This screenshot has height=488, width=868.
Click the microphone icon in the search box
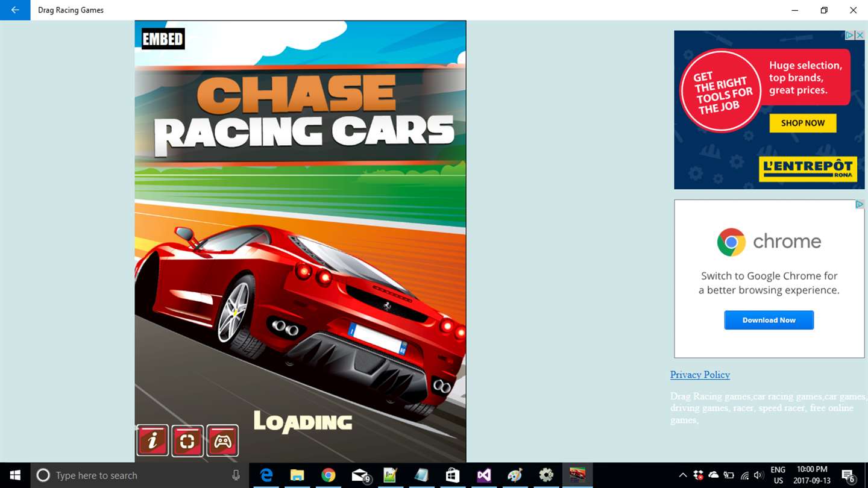coord(236,475)
